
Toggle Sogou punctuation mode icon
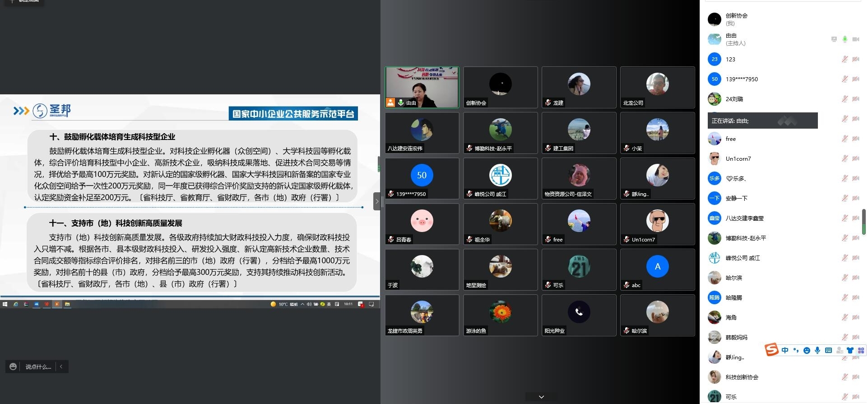tap(796, 350)
